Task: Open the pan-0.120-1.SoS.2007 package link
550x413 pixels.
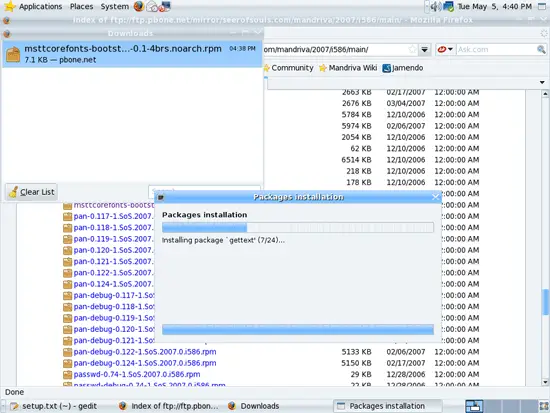Action: 113,250
